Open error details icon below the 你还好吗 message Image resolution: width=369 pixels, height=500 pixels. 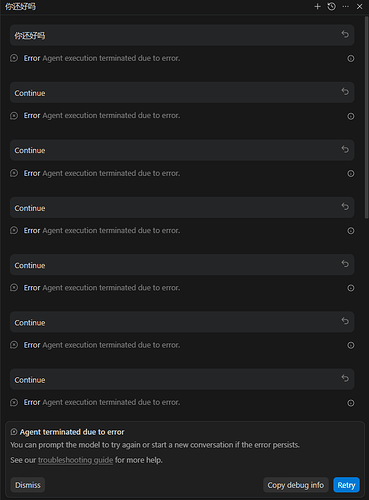click(x=351, y=59)
